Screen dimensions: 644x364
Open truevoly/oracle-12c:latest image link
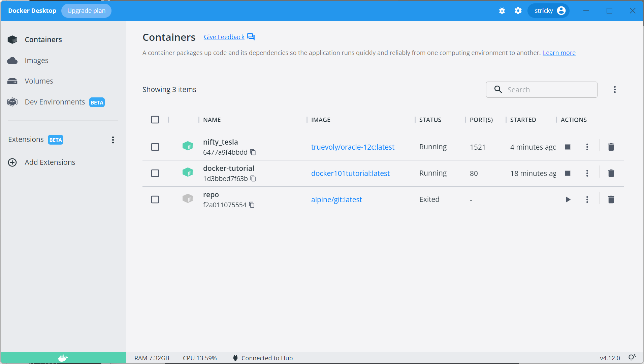pyautogui.click(x=353, y=147)
